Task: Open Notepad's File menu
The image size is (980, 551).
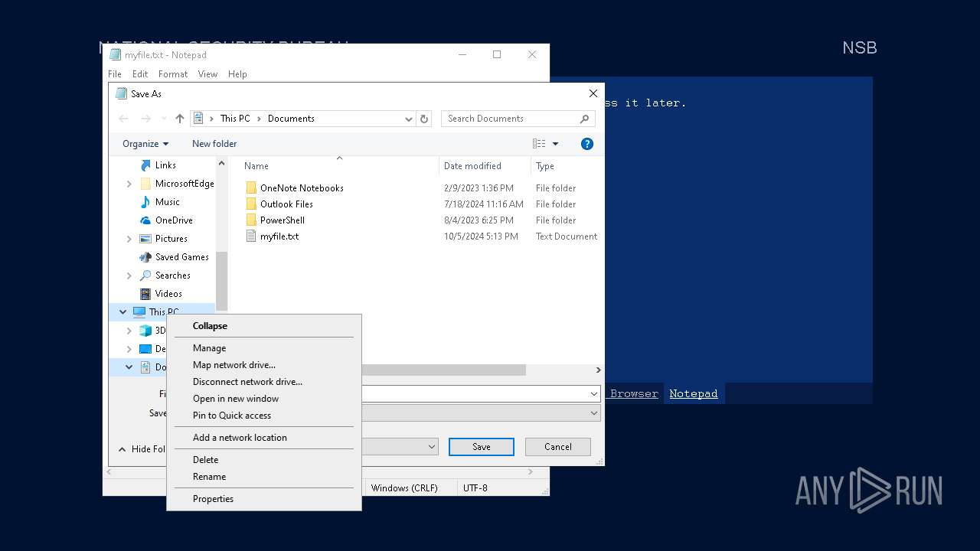Action: click(x=115, y=74)
